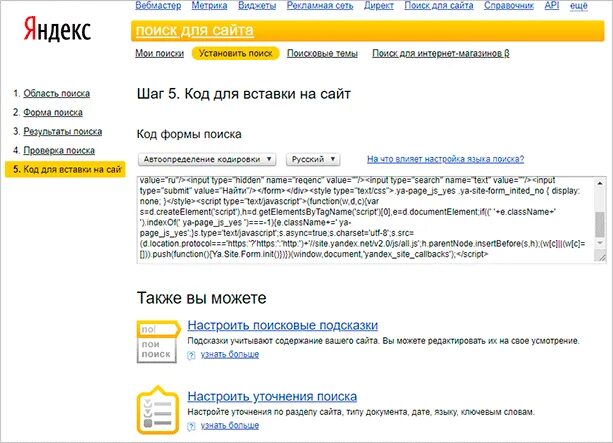613x443 pixels.
Task: Select the Установить поиск tab
Action: pos(235,54)
